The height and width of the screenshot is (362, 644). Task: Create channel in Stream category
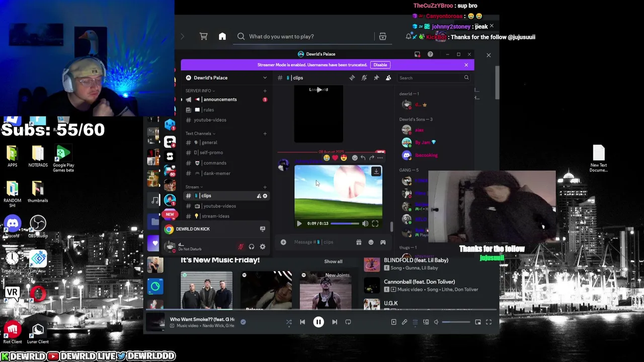tap(265, 187)
